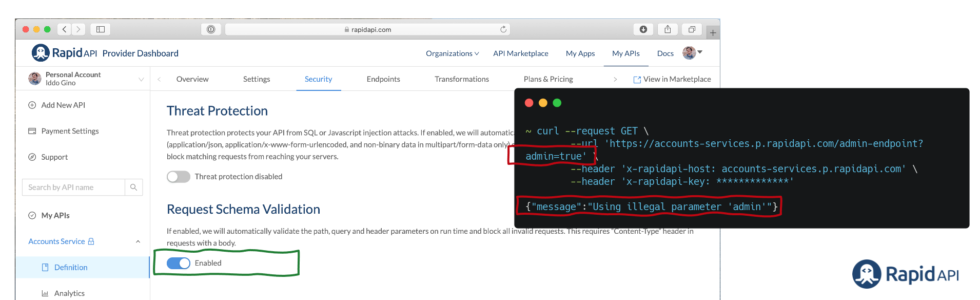Open Payment Settings in sidebar

tap(70, 131)
